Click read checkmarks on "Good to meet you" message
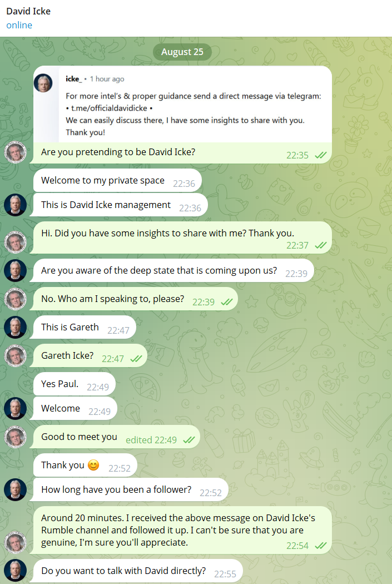392x584 pixels. [x=189, y=440]
